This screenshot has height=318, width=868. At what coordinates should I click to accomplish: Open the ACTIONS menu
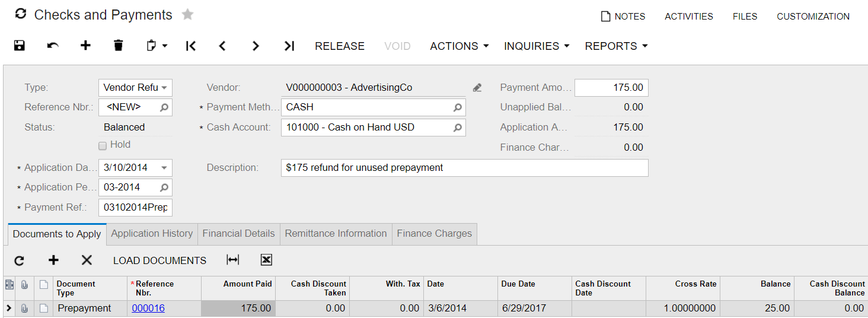click(x=459, y=46)
